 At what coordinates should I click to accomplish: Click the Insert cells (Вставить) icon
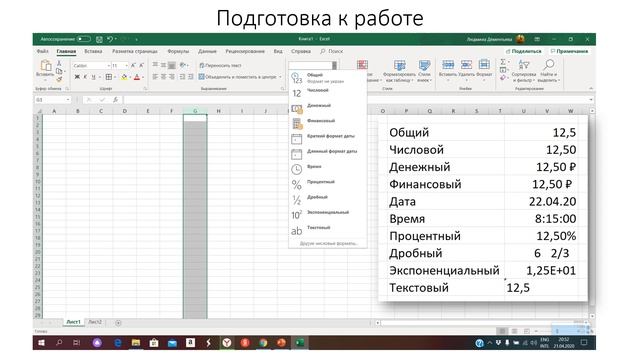coord(448,64)
